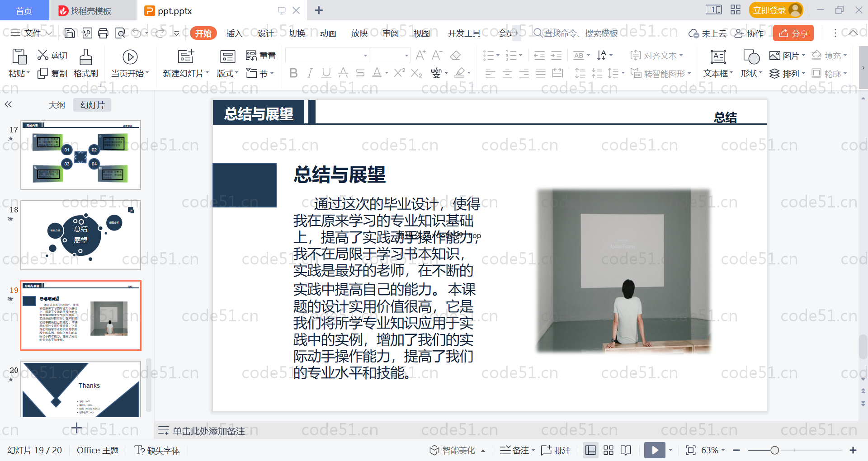Switch to Insert (插入) ribbon tab
868x461 pixels.
(x=234, y=33)
